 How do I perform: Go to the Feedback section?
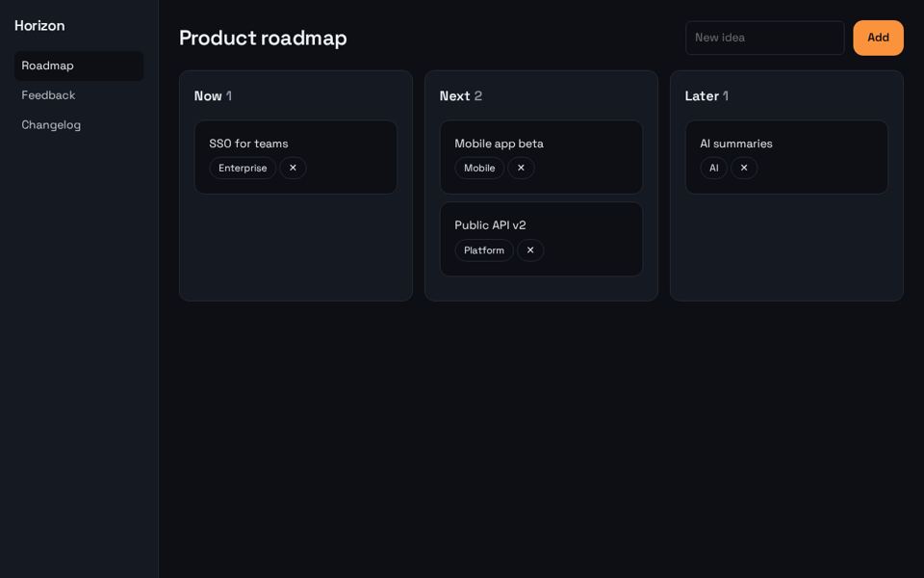coord(79,95)
